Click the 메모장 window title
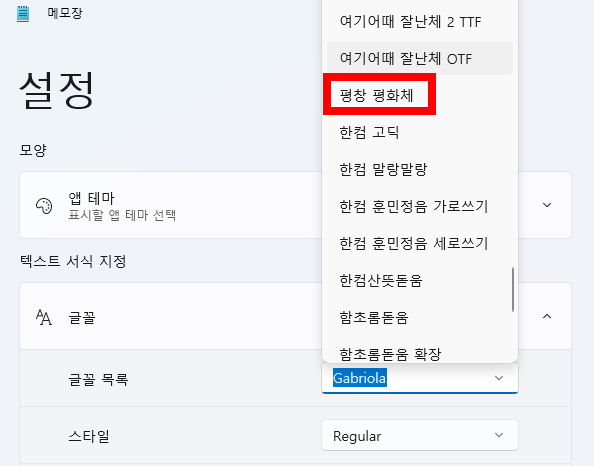The width and height of the screenshot is (594, 466). (64, 13)
